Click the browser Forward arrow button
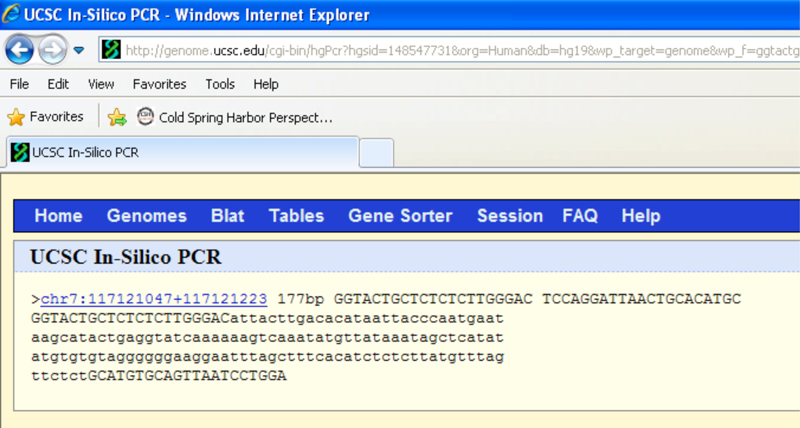Viewport: 800px width, 428px height. click(52, 49)
